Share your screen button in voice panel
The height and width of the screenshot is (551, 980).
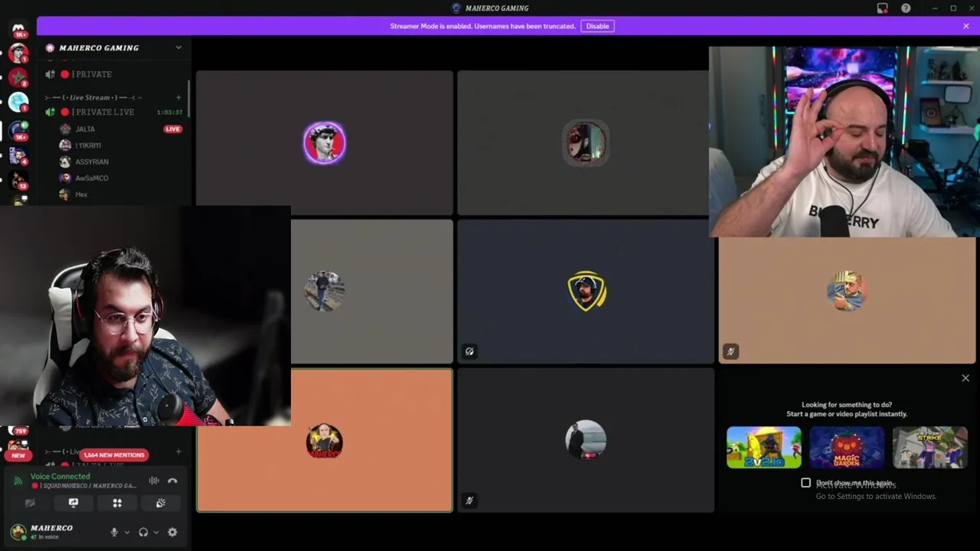(x=73, y=503)
